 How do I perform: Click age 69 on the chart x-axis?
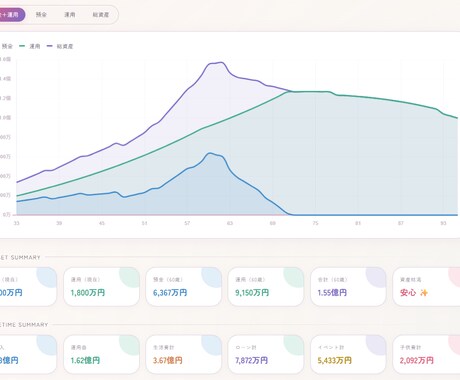[272, 223]
